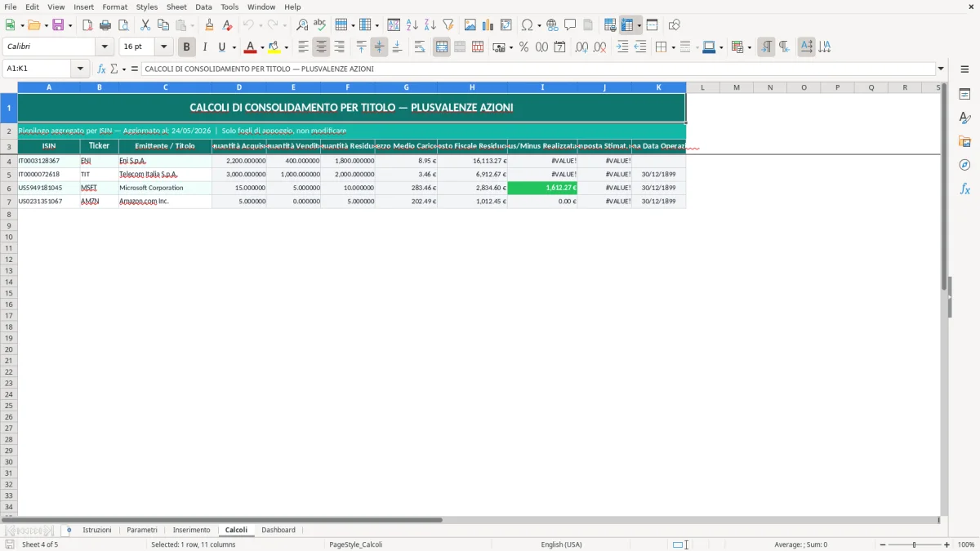Open the Sheet menu

click(176, 7)
